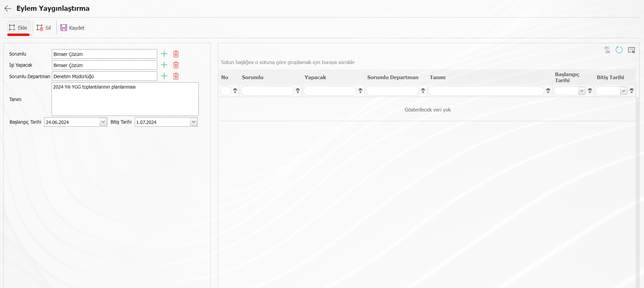Sort by the No column header
Image resolution: width=644 pixels, height=288 pixels.
tap(225, 77)
